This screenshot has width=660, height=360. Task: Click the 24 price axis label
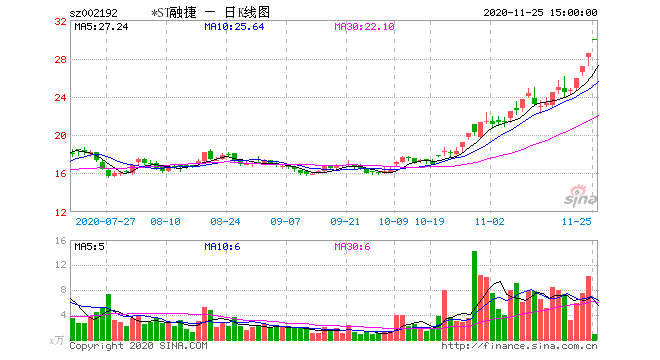pyautogui.click(x=61, y=98)
